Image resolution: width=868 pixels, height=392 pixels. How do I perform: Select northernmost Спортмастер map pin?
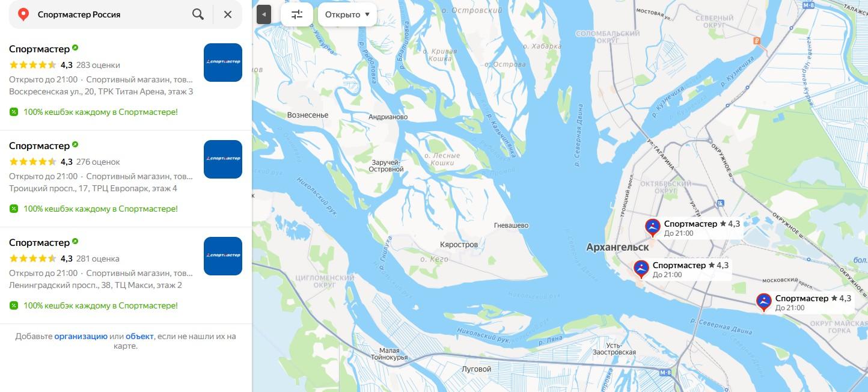point(653,228)
